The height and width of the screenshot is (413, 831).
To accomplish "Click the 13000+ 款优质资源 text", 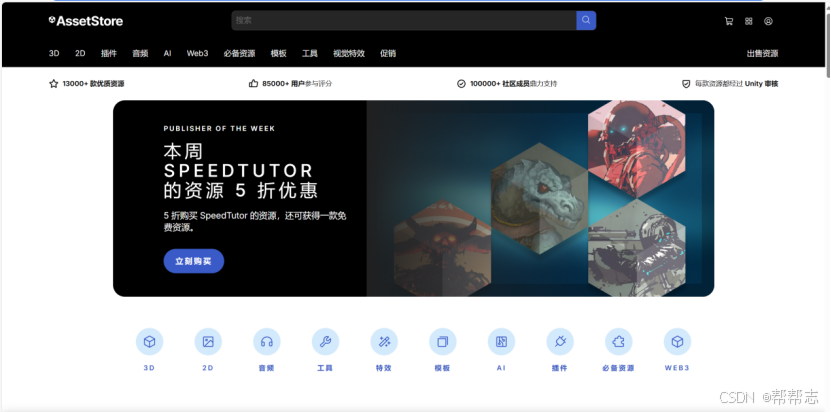I will click(x=93, y=84).
